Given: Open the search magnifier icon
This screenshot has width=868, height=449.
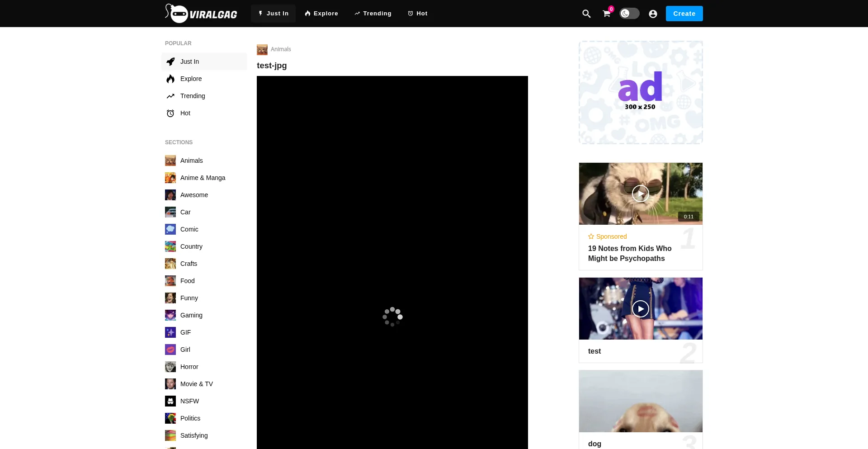Looking at the screenshot, I should tap(586, 14).
